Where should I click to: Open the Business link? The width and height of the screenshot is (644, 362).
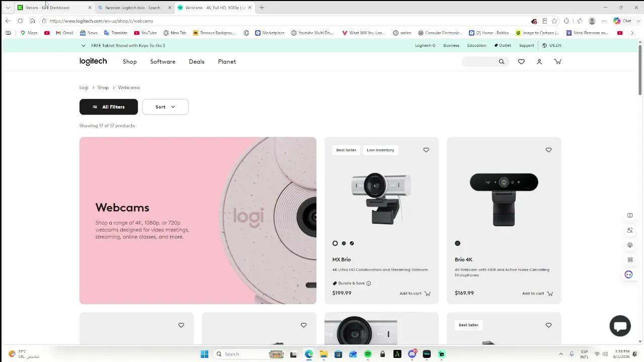(x=451, y=46)
